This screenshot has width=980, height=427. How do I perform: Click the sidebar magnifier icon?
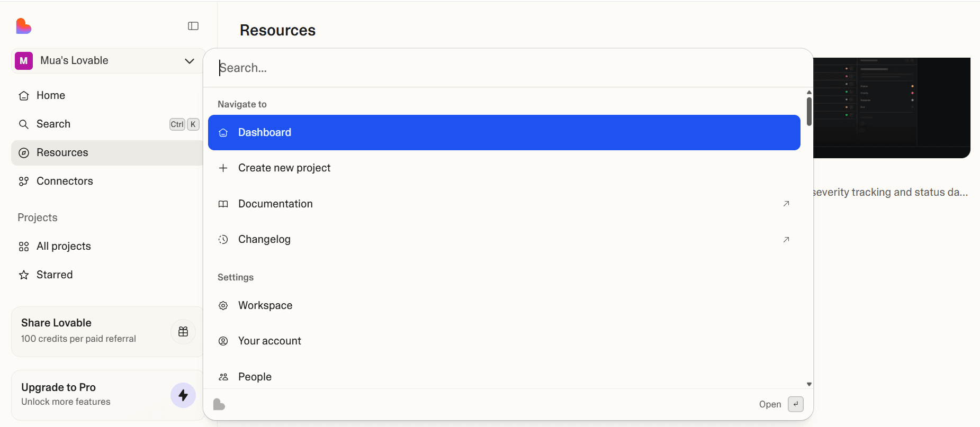(x=24, y=124)
